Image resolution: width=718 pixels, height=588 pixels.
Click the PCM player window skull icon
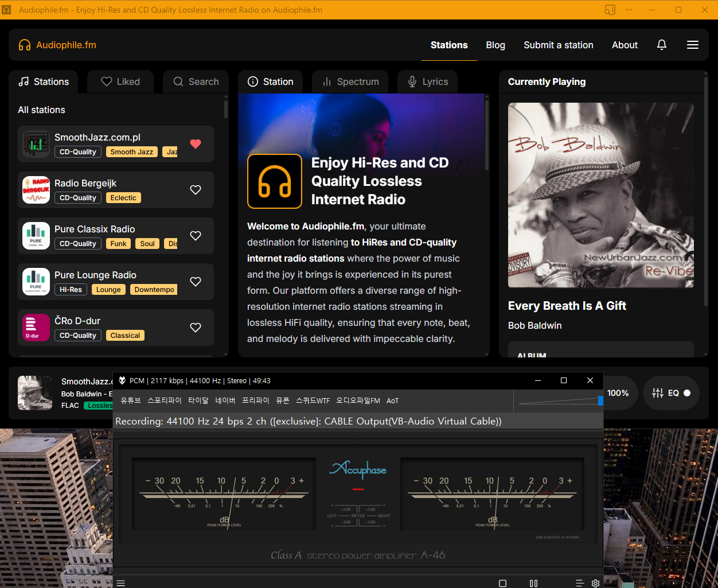tap(122, 380)
